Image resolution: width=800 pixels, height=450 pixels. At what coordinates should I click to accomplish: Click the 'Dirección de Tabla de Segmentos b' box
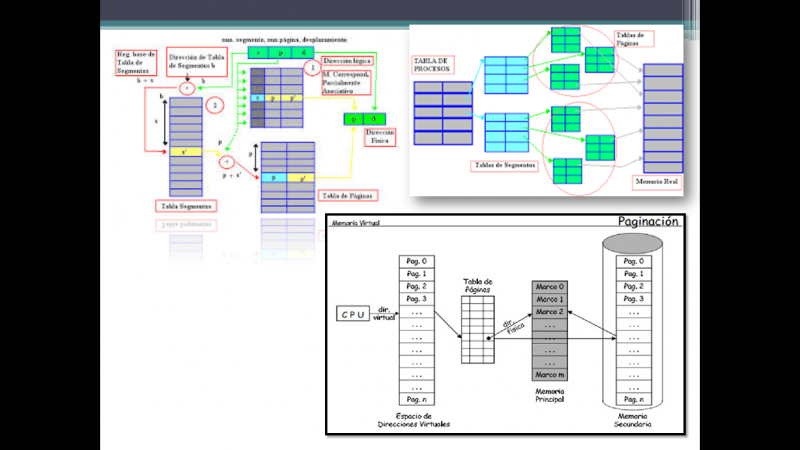click(x=203, y=62)
